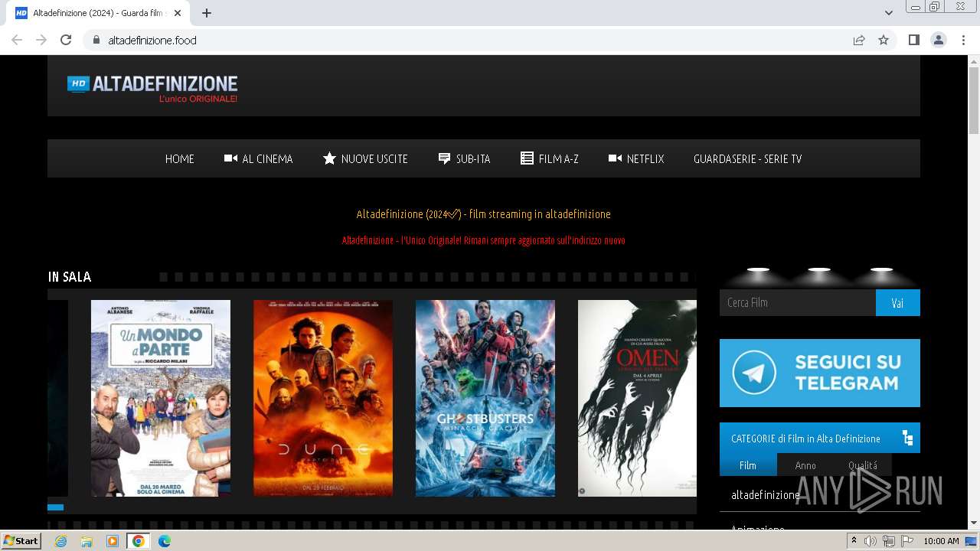Screen dimensions: 980x551
Task: Open the tab search dropdown
Action: [x=889, y=13]
